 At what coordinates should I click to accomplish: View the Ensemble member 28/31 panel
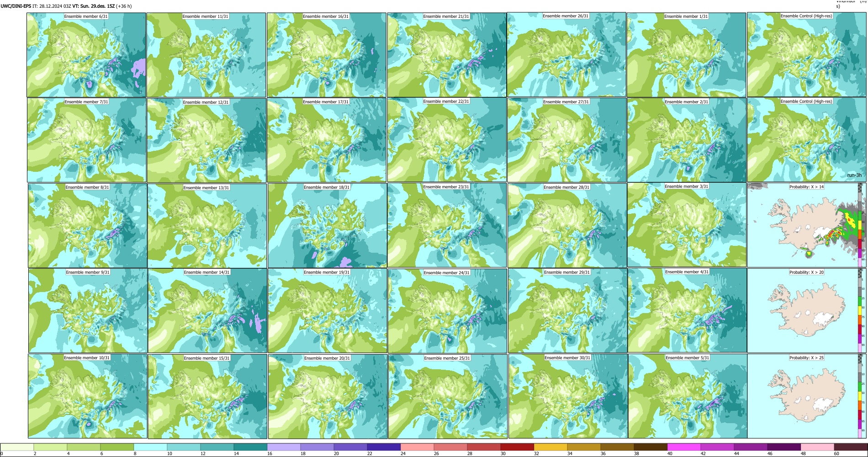[567, 225]
